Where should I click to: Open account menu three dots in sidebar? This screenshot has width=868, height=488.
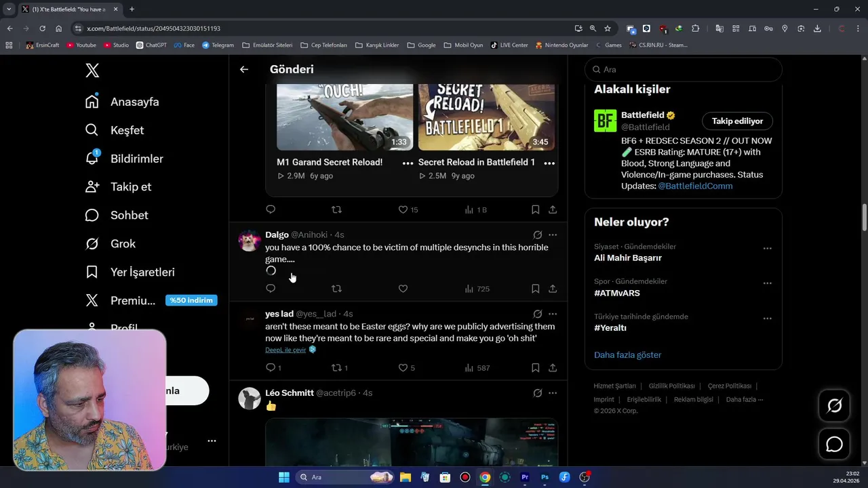(x=212, y=441)
